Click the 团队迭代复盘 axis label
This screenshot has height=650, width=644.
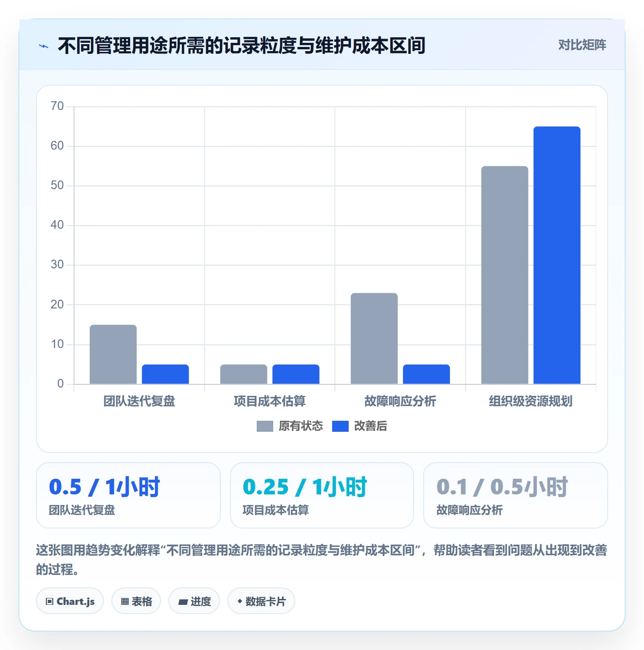(139, 401)
